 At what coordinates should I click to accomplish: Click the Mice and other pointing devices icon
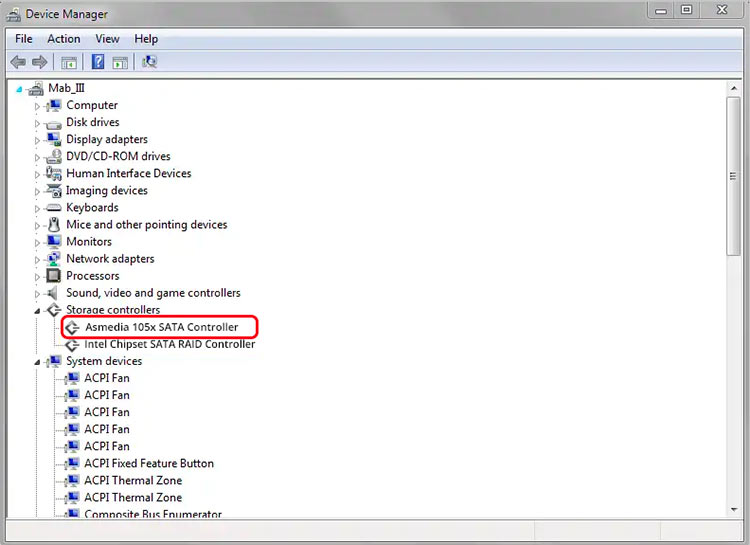(54, 224)
